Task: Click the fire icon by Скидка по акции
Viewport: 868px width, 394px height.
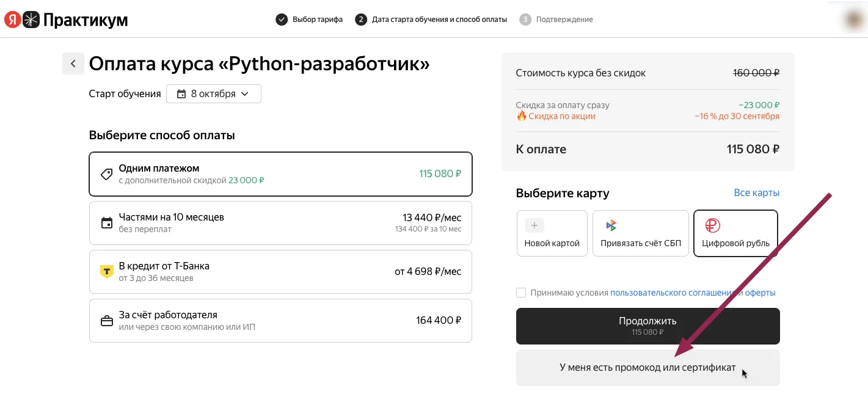Action: pos(521,116)
